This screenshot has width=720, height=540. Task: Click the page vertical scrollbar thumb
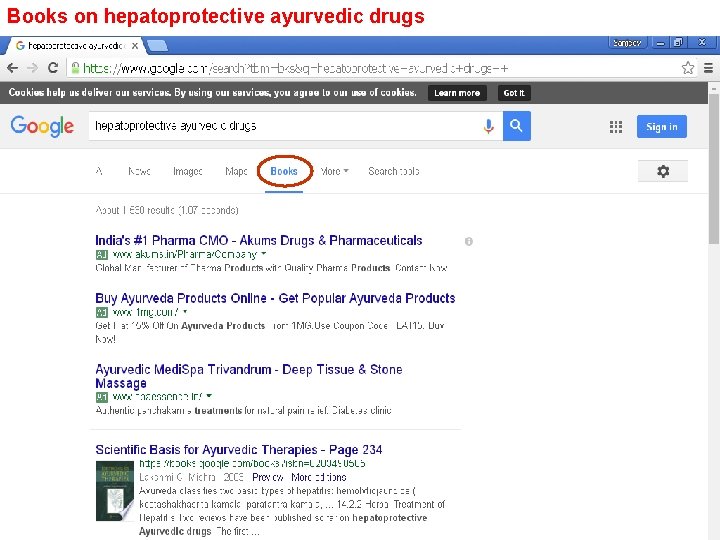[x=714, y=170]
